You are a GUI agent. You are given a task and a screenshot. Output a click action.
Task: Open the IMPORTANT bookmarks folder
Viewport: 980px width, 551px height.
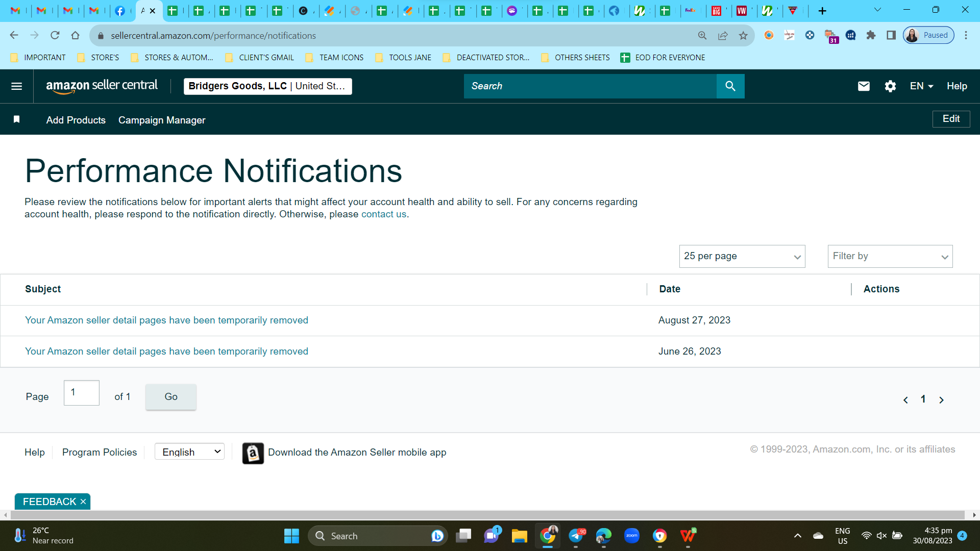(x=38, y=58)
